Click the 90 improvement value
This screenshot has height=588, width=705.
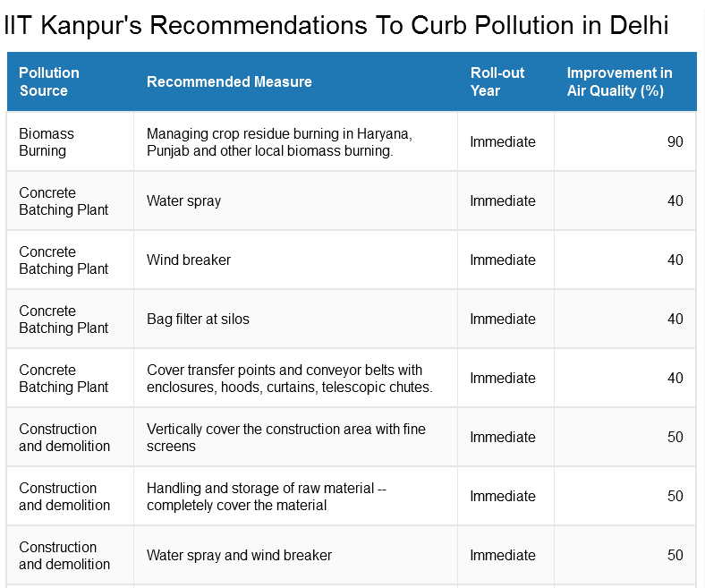click(x=675, y=141)
